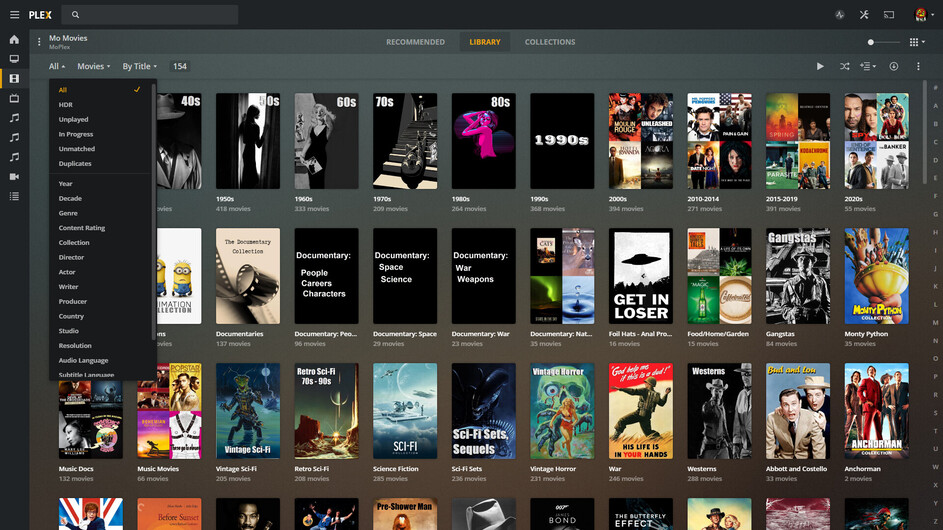943x530 pixels.
Task: Open the 1980s collection poster
Action: [x=484, y=141]
